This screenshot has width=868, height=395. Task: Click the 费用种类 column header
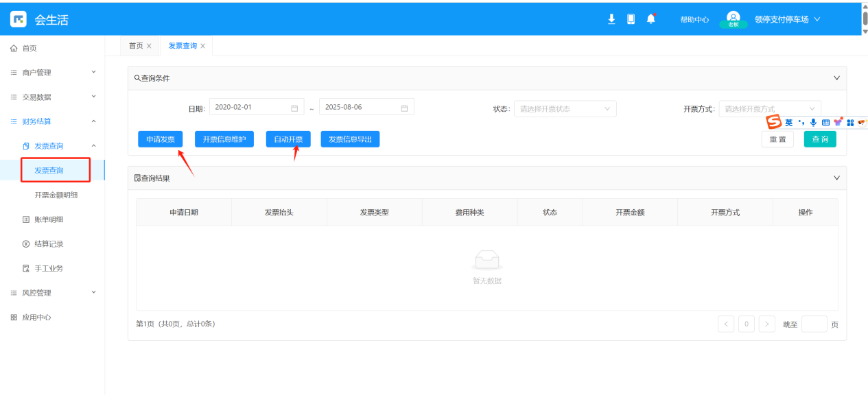pyautogui.click(x=470, y=213)
